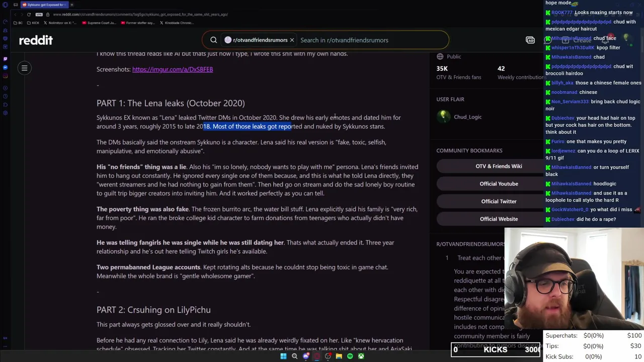Click the Public globe icon
This screenshot has height=362, width=644.
tap(440, 56)
